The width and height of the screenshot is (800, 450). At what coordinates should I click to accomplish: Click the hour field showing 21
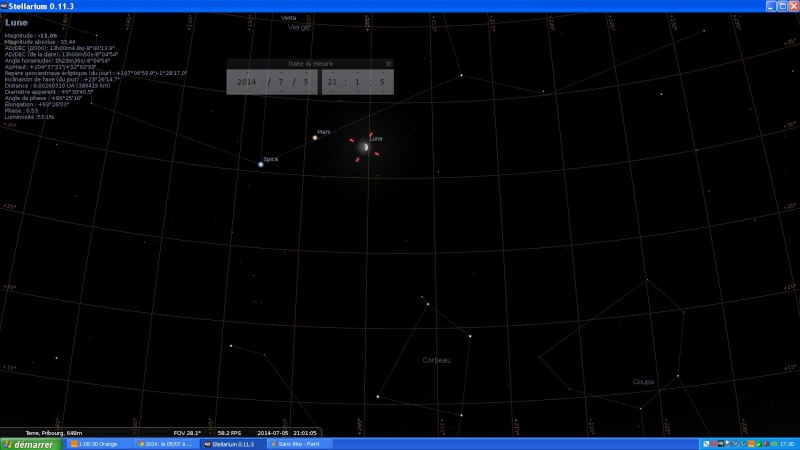point(333,82)
